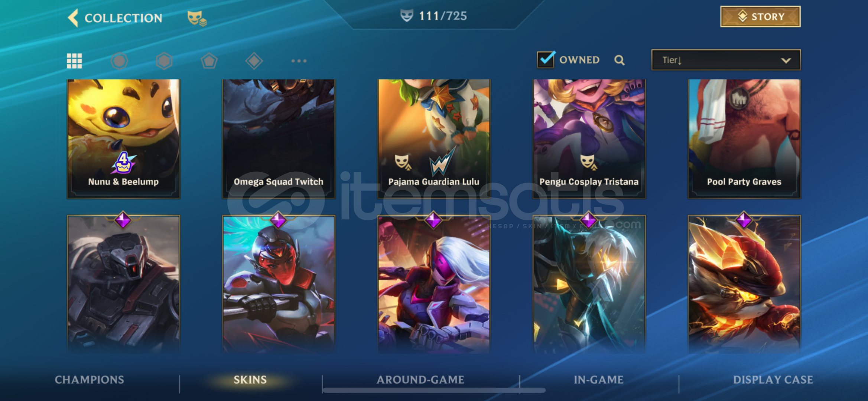The image size is (868, 401).
Task: Uncheck the Owned checkbox
Action: pyautogui.click(x=546, y=59)
